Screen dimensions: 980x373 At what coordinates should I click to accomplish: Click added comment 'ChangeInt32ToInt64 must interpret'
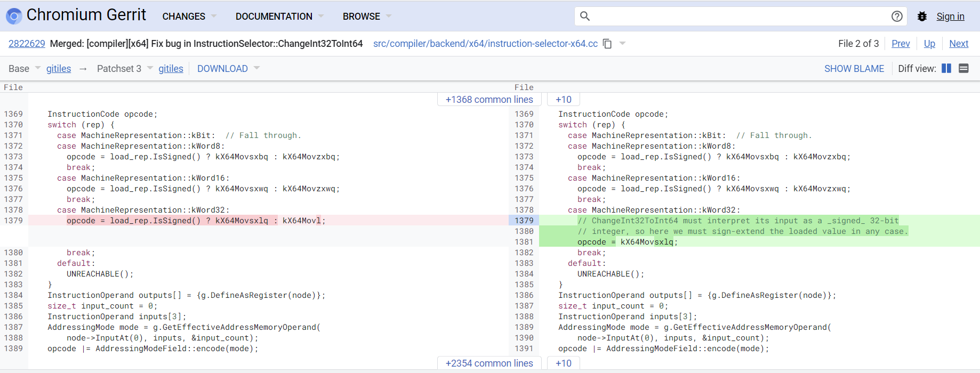[x=738, y=221]
